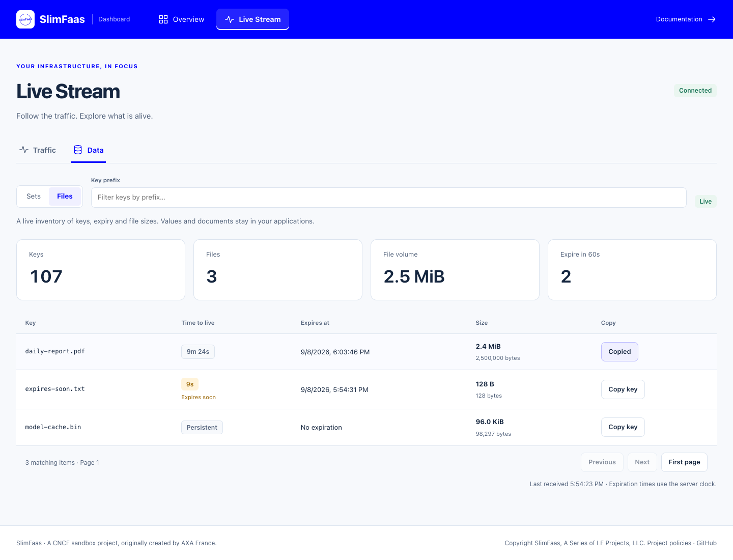Screen dimensions: 733x560
Task: Open the Live Stream navigation item
Action: [x=252, y=19]
